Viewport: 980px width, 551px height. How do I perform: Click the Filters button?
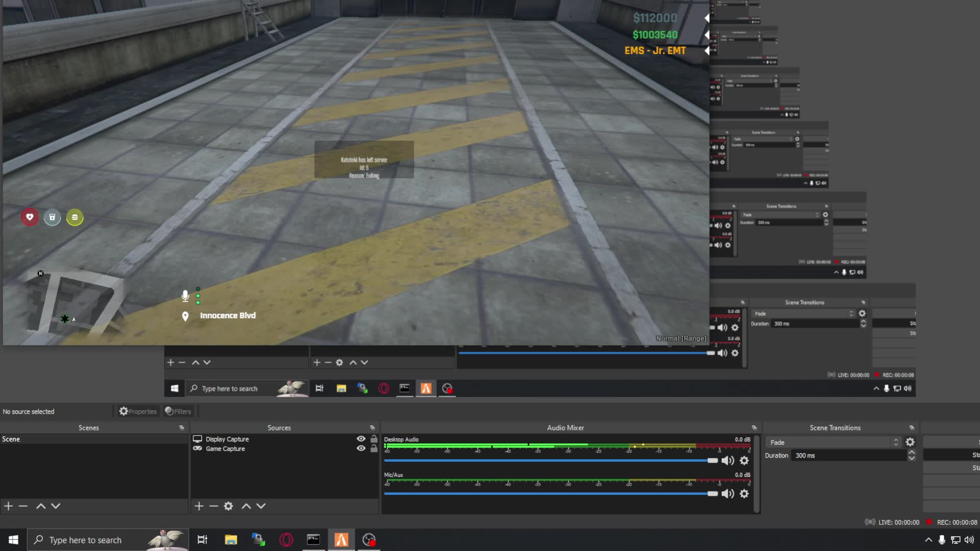pos(178,411)
